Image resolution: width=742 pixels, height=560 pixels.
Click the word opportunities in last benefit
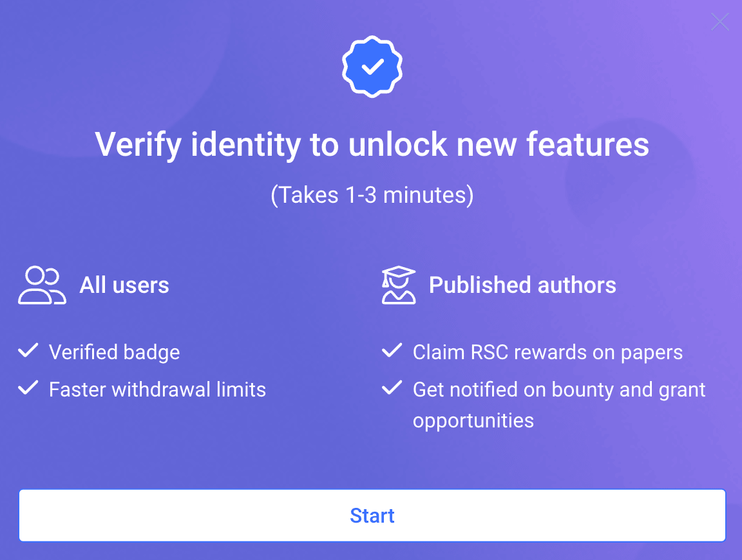[x=473, y=421]
